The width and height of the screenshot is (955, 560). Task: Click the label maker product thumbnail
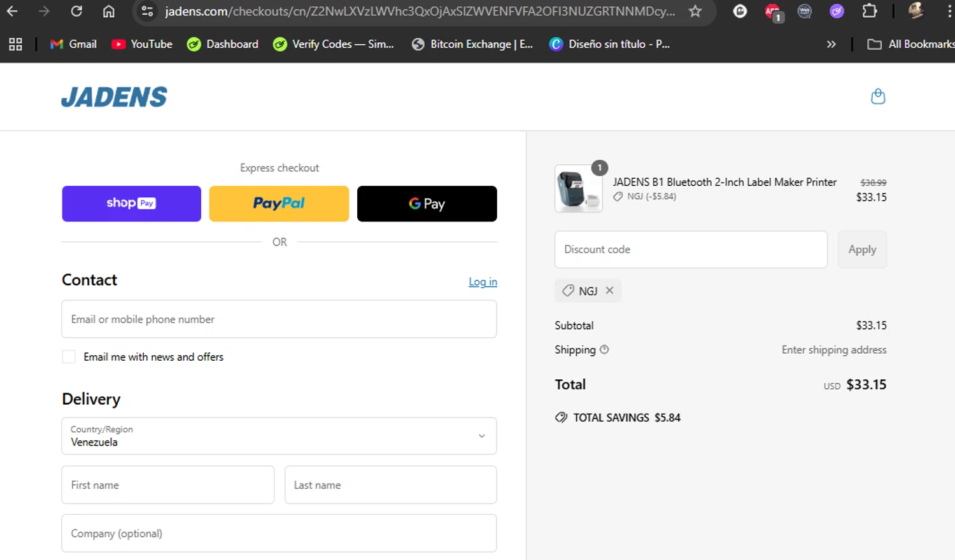point(579,189)
